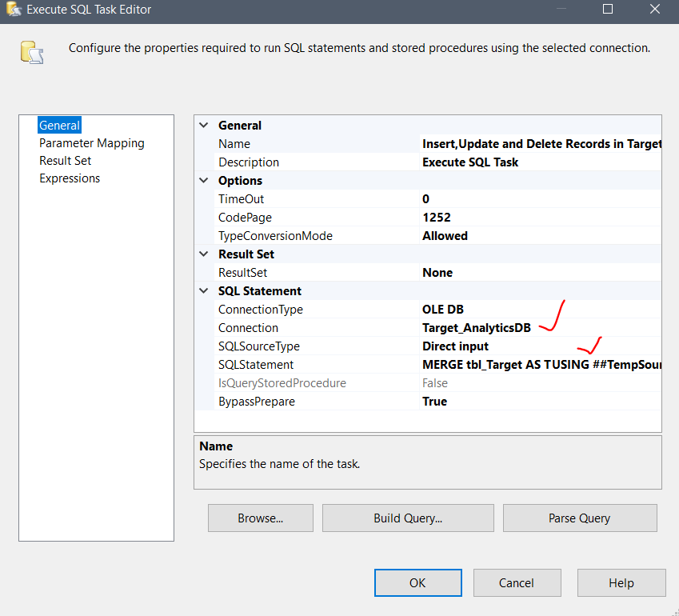Run Parse Query to validate the statement
Image resolution: width=679 pixels, height=616 pixels.
click(579, 518)
